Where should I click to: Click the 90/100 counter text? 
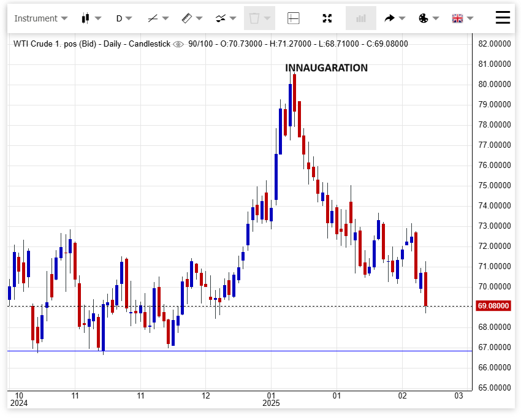tap(200, 44)
